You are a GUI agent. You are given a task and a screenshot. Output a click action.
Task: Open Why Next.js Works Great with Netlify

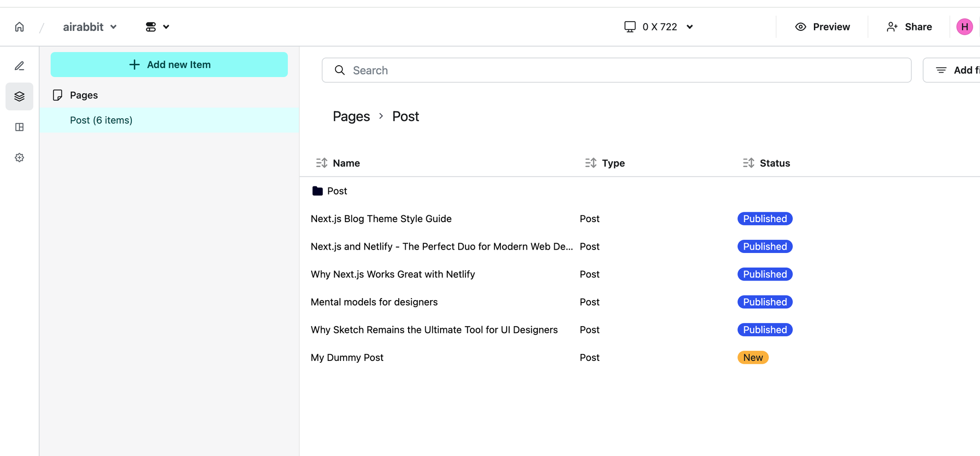click(393, 274)
